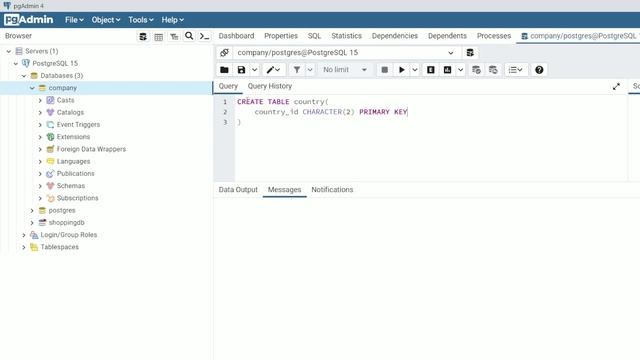Stop the query with the stop button
The width and height of the screenshot is (640, 360).
(x=384, y=70)
